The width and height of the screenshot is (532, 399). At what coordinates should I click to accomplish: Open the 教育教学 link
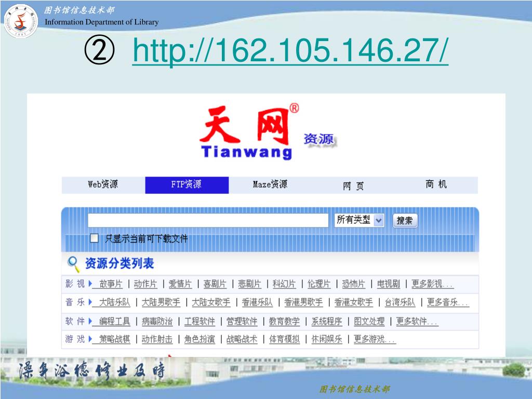pos(284,321)
